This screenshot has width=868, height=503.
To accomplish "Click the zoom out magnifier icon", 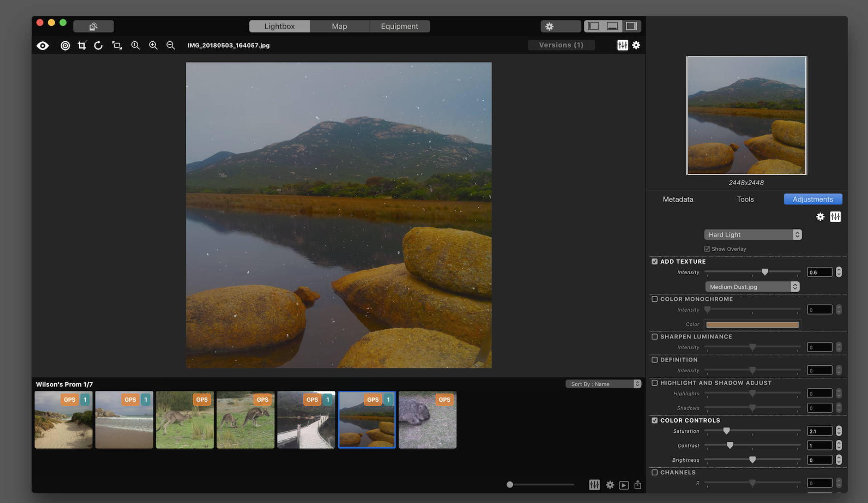I will 171,45.
